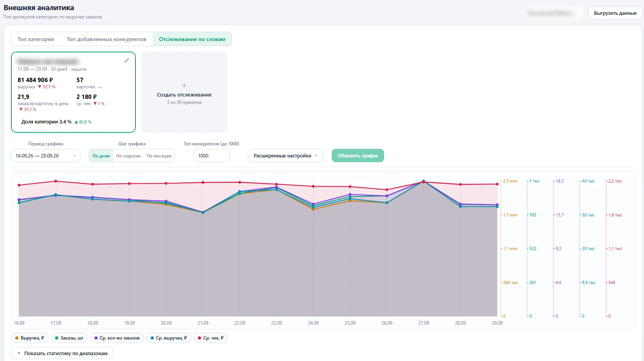Click the red Ср. чек point at 17.09

(56, 181)
